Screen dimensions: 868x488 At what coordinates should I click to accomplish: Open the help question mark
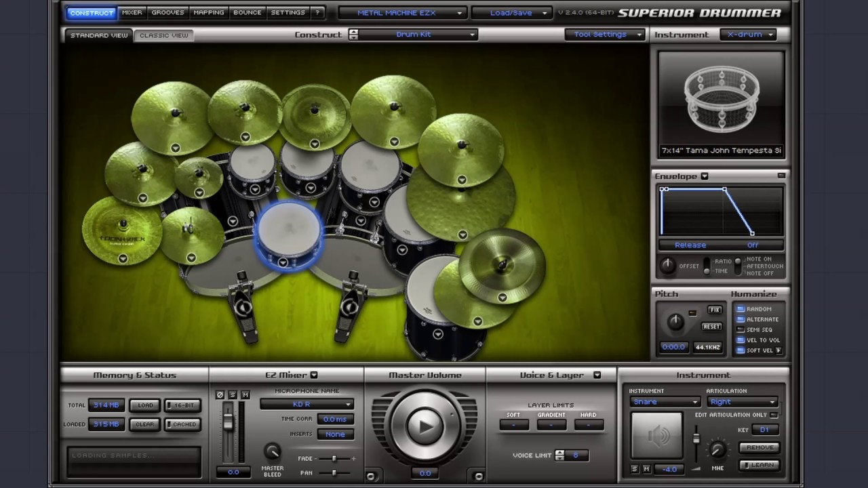point(317,12)
